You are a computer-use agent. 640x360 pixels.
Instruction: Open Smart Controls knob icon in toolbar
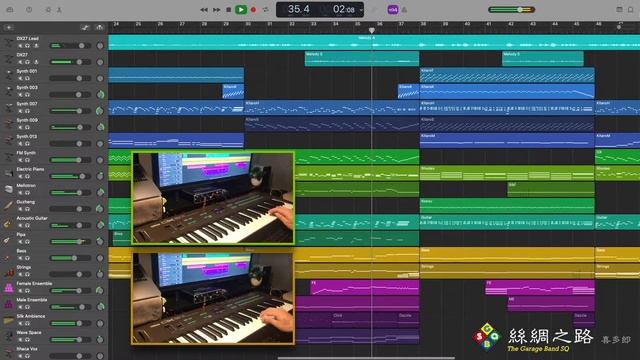(48, 10)
